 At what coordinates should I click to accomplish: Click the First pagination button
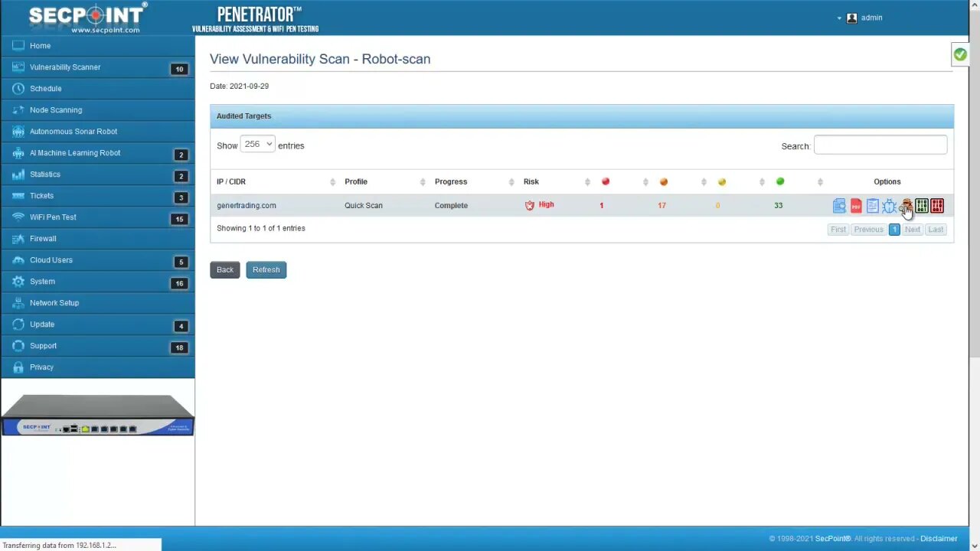838,230
